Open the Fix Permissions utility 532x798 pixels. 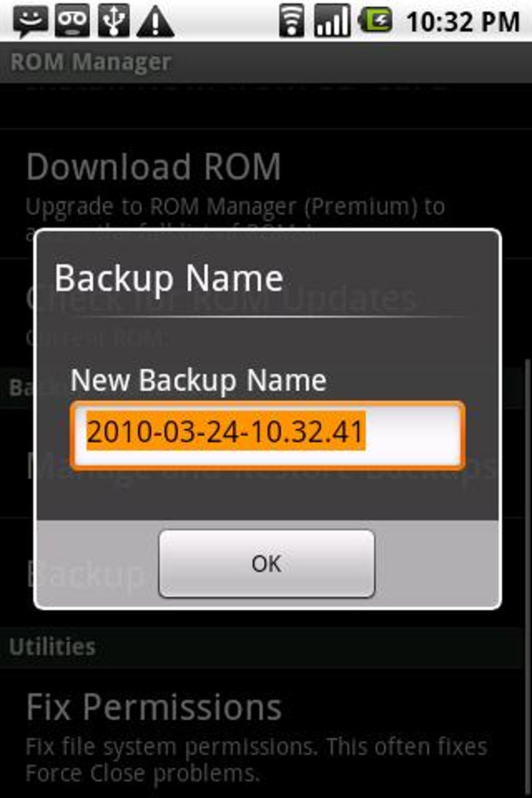(261, 733)
